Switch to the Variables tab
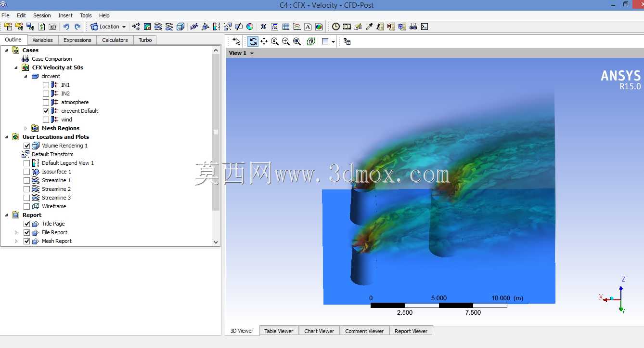Image resolution: width=644 pixels, height=348 pixels. pos(43,40)
